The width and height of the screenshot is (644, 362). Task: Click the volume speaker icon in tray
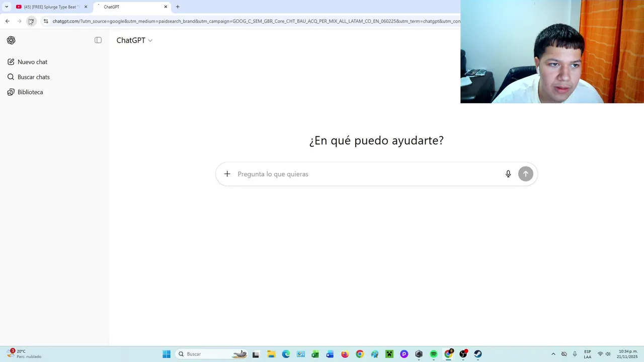point(608,354)
